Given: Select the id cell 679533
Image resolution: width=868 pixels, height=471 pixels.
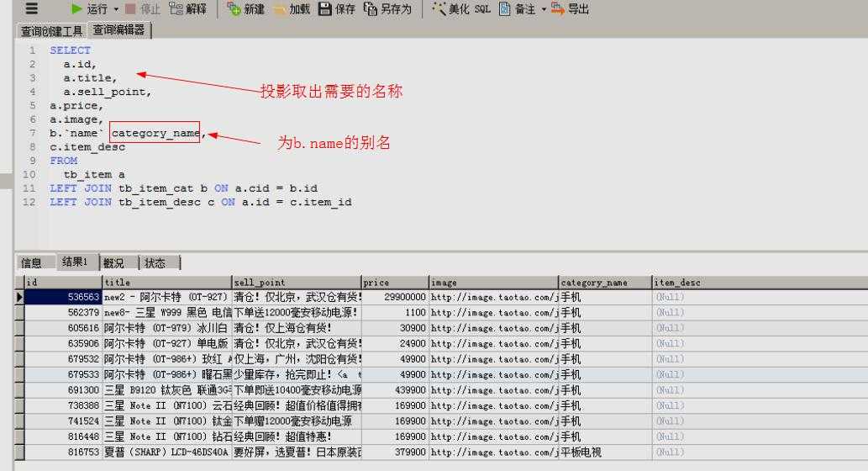Looking at the screenshot, I should click(63, 374).
